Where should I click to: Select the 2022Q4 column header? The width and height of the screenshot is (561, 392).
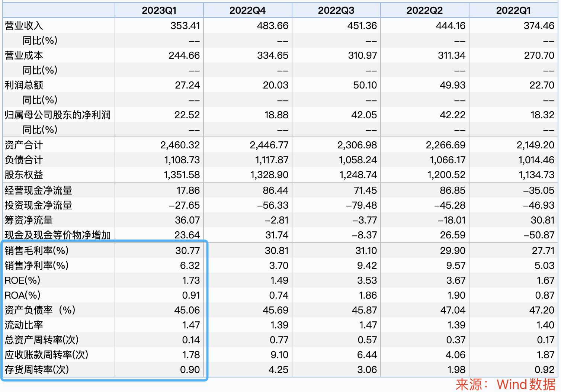coord(247,10)
